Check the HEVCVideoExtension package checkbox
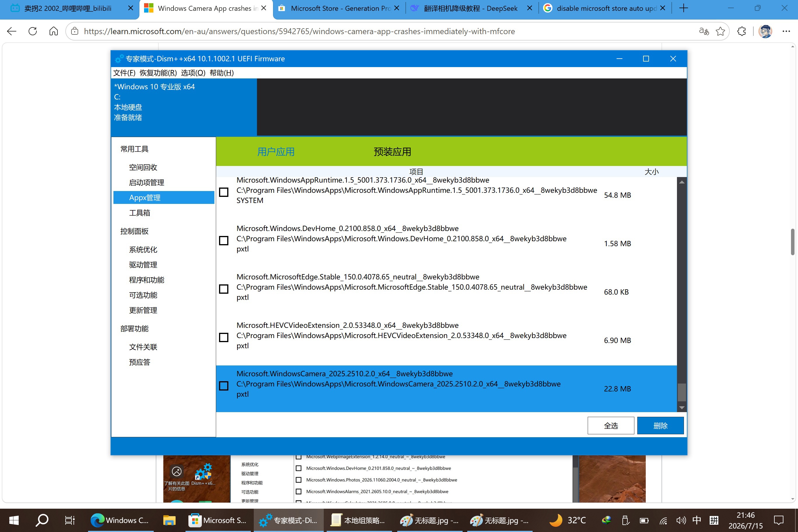Screen dimensions: 798x532 [224, 337]
